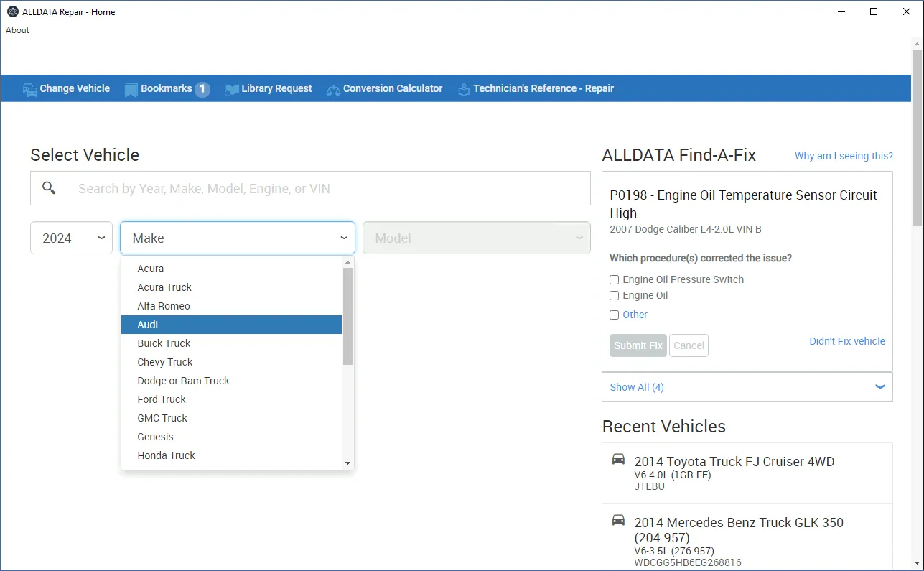
Task: Expand Show All (4) fixes
Action: point(747,387)
